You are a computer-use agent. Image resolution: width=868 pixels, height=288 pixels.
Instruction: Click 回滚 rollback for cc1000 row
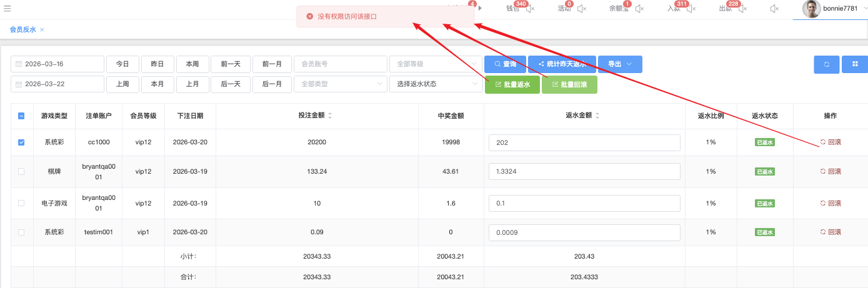tap(831, 142)
